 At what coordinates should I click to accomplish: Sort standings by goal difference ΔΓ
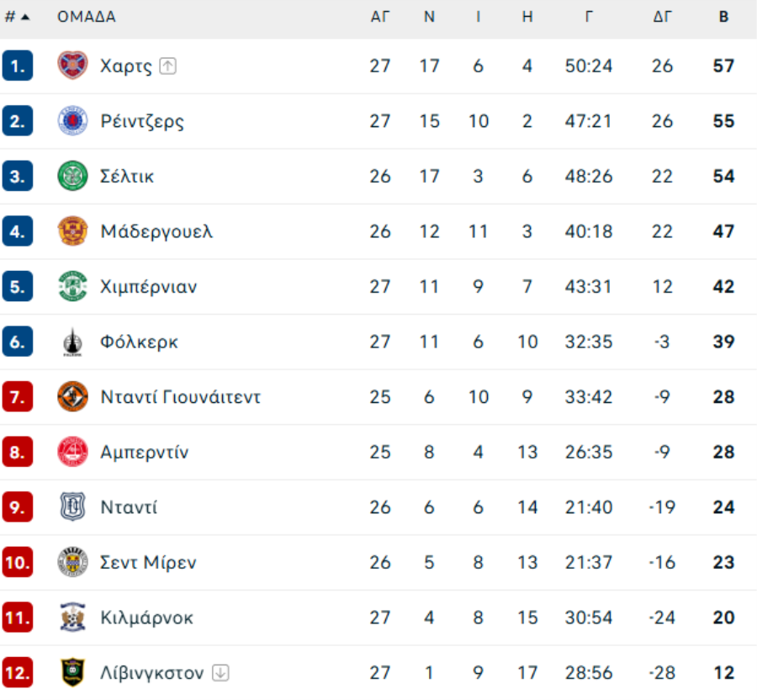pyautogui.click(x=663, y=17)
